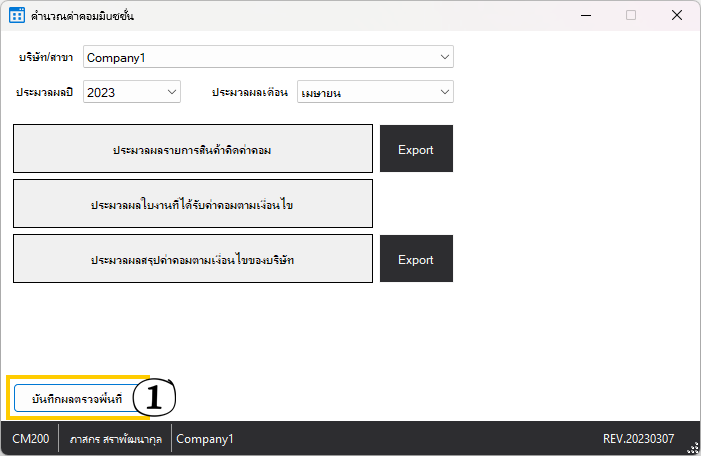This screenshot has height=456, width=701.
Task: Minimize the commission calculation window
Action: [x=584, y=16]
